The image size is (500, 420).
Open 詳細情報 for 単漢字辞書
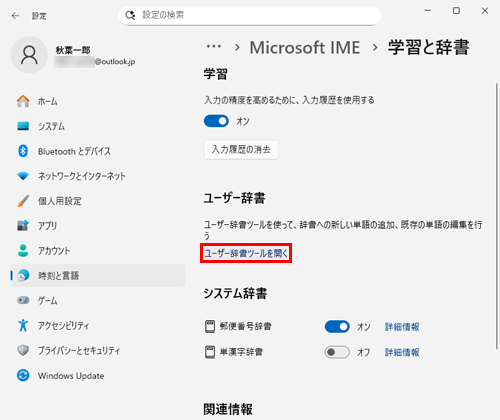tap(402, 352)
